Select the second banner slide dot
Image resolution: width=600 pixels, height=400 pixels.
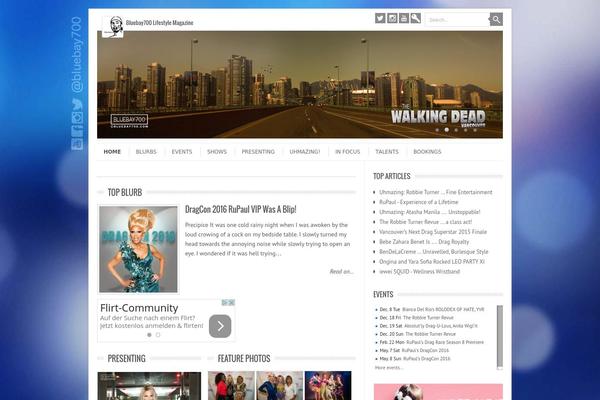[x=447, y=130]
